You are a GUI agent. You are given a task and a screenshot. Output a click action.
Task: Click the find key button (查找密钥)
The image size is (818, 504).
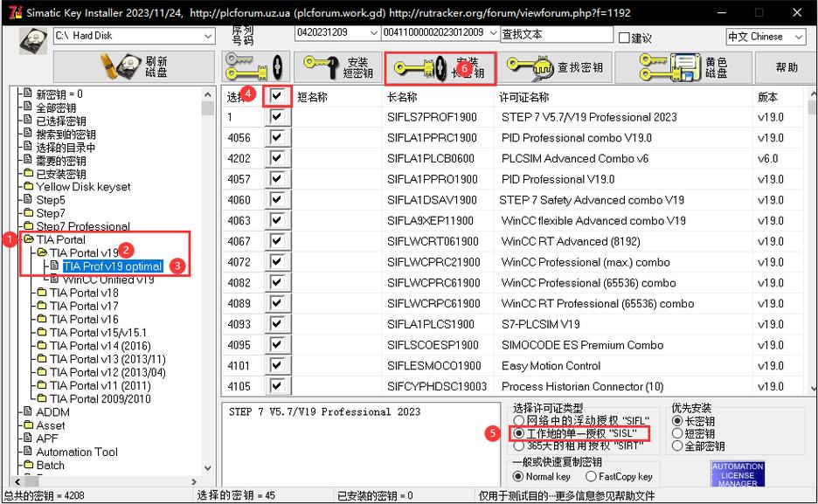554,67
